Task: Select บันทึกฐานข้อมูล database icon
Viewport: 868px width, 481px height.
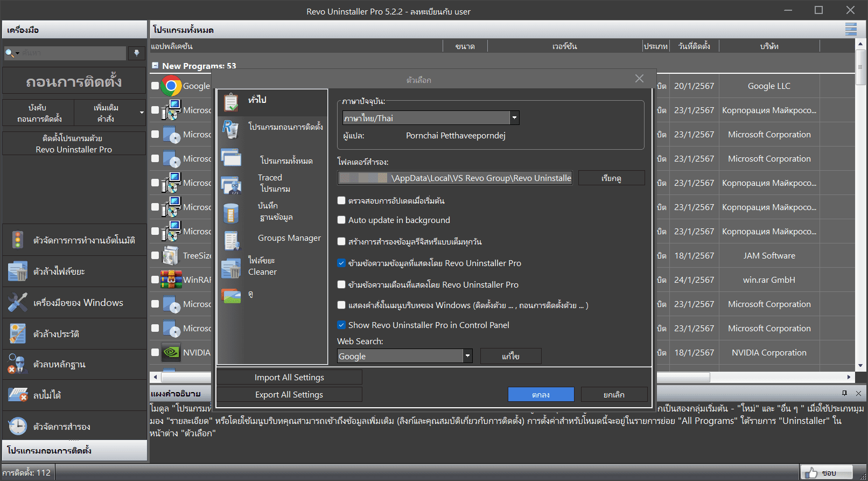Action: (231, 213)
